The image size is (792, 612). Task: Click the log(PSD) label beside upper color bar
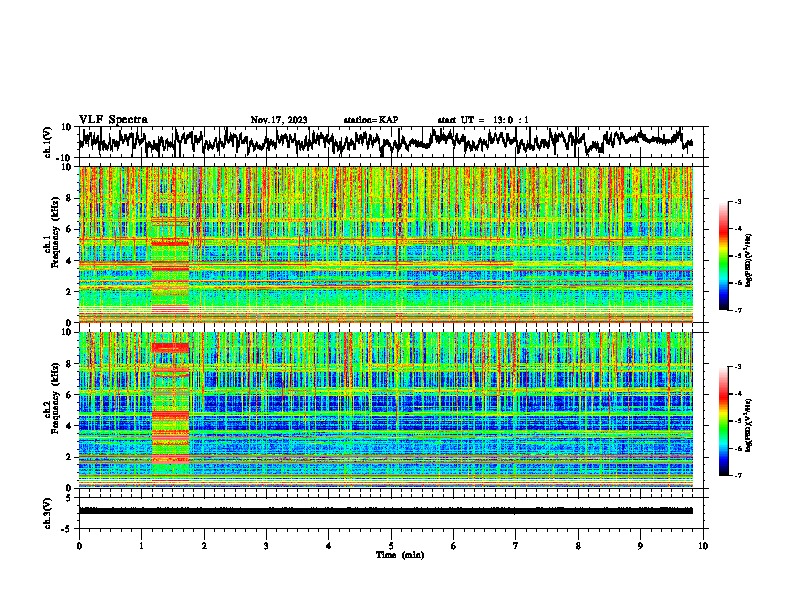pos(749,261)
